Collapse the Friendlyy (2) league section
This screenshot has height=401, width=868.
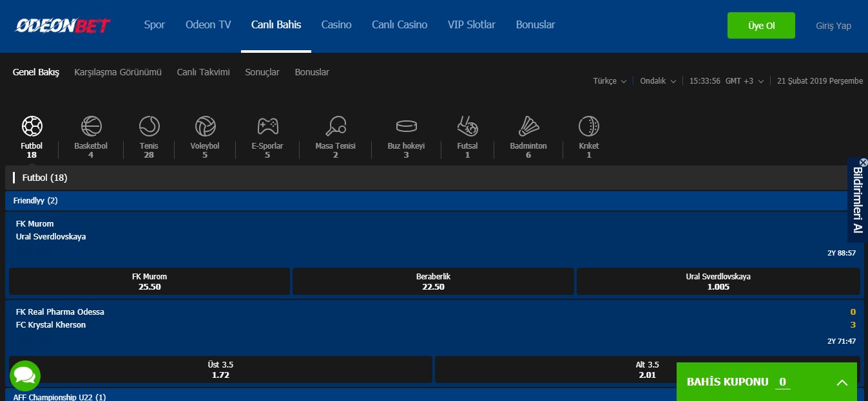pyautogui.click(x=434, y=201)
